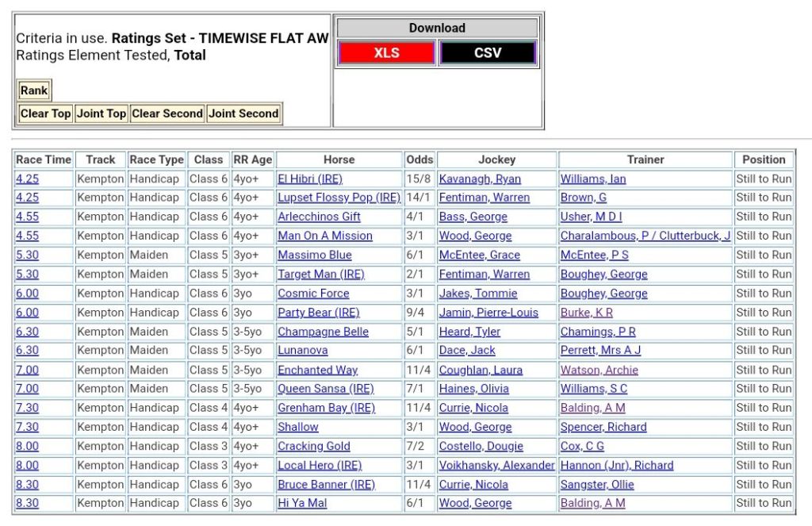View Queen Sansa (IRE) horse page
This screenshot has width=812, height=526.
325,389
